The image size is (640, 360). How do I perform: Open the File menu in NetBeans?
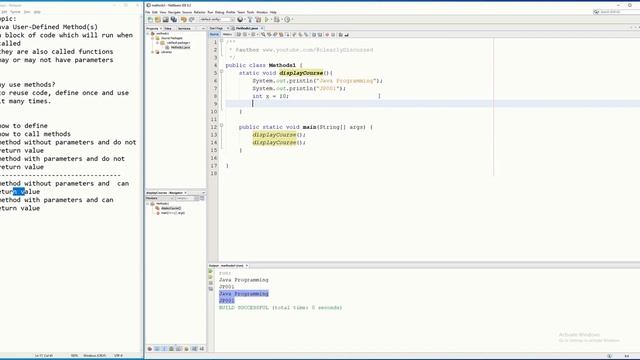(148, 12)
